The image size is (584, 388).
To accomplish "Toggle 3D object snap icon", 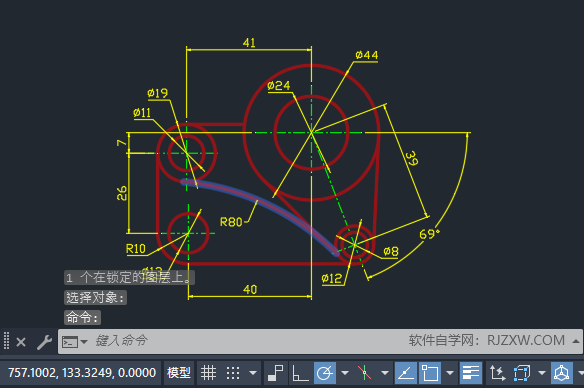I will [x=562, y=373].
